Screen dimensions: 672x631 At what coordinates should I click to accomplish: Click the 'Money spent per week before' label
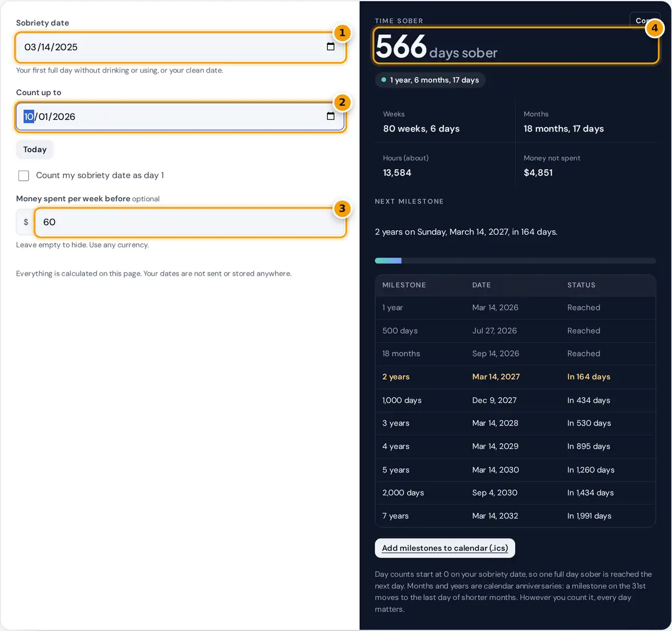pyautogui.click(x=73, y=198)
